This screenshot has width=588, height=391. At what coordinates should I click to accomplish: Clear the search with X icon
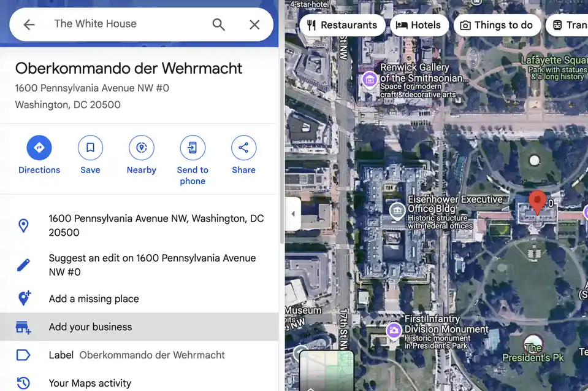pyautogui.click(x=254, y=25)
